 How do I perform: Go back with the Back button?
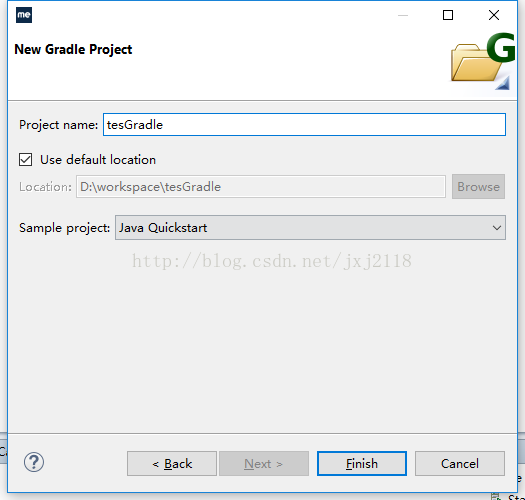click(172, 463)
